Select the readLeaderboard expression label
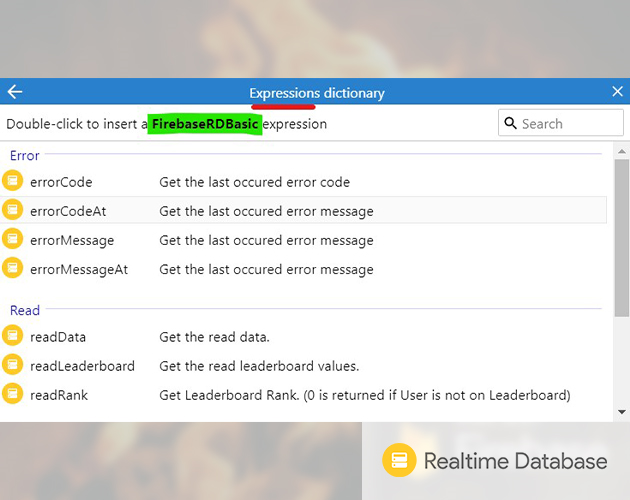 click(82, 366)
